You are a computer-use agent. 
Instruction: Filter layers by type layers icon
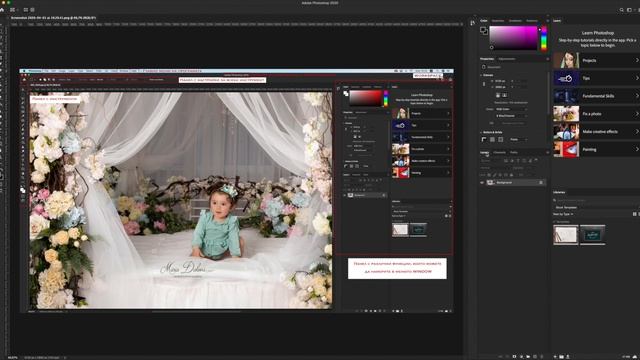(518, 161)
